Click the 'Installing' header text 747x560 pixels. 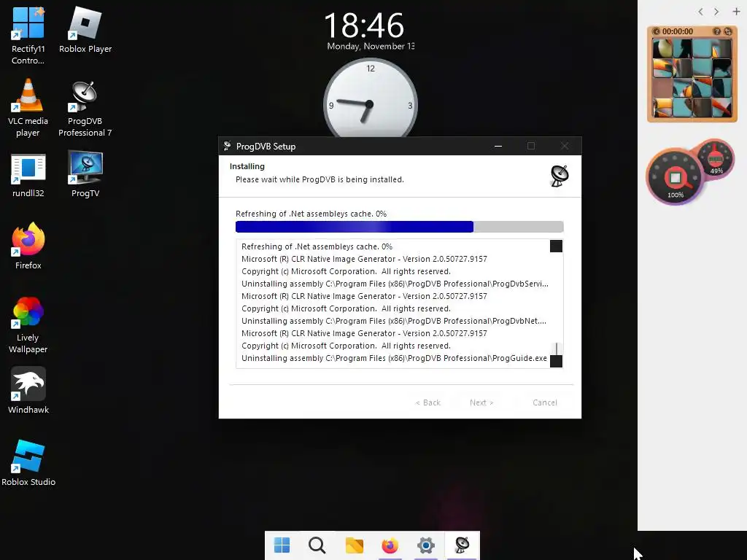click(x=247, y=166)
